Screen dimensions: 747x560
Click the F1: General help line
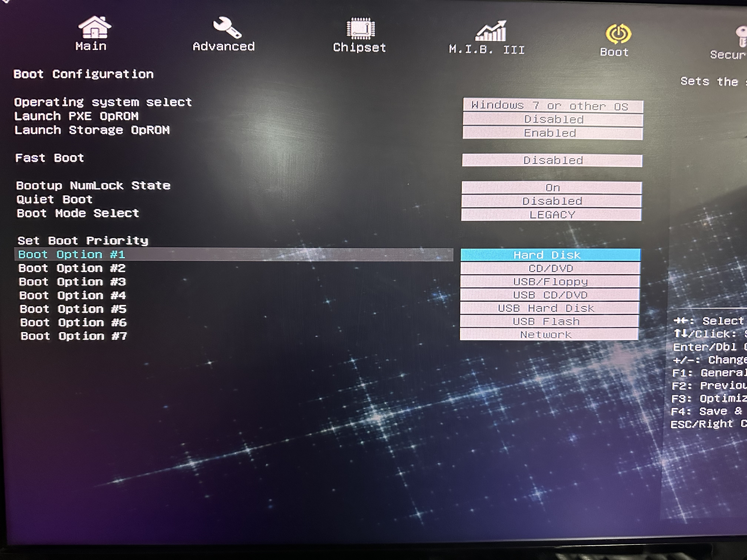(709, 373)
